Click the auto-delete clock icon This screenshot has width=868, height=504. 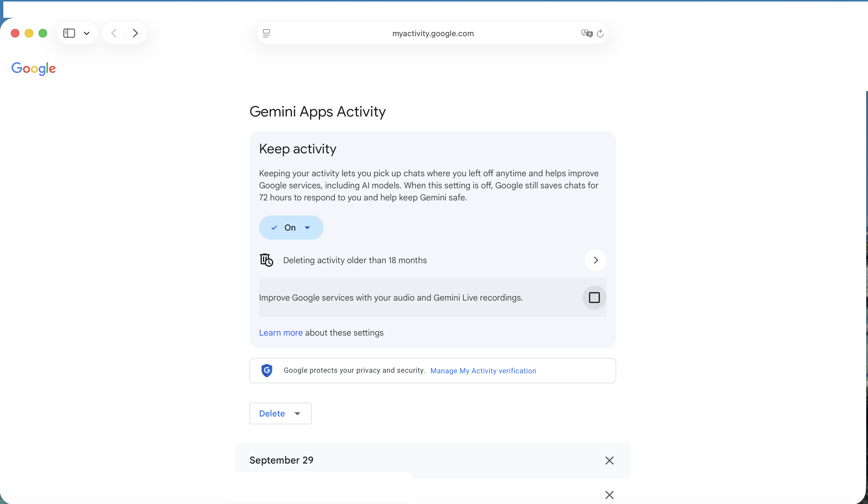tap(266, 260)
